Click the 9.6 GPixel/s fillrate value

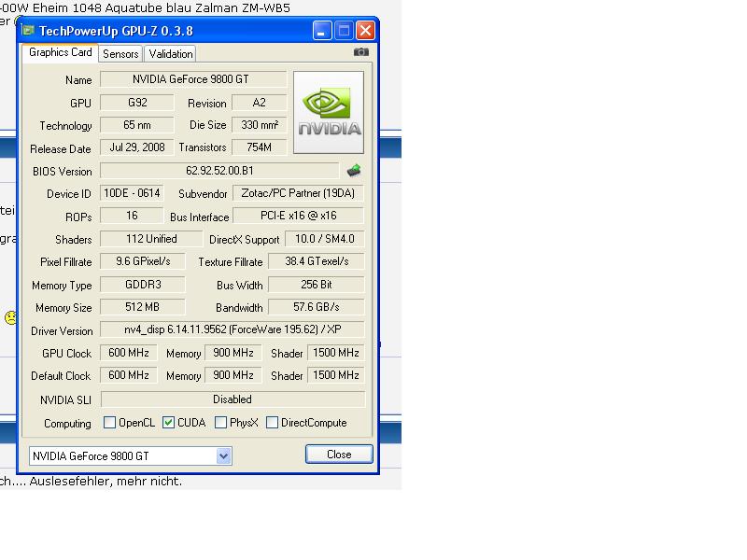tap(143, 261)
